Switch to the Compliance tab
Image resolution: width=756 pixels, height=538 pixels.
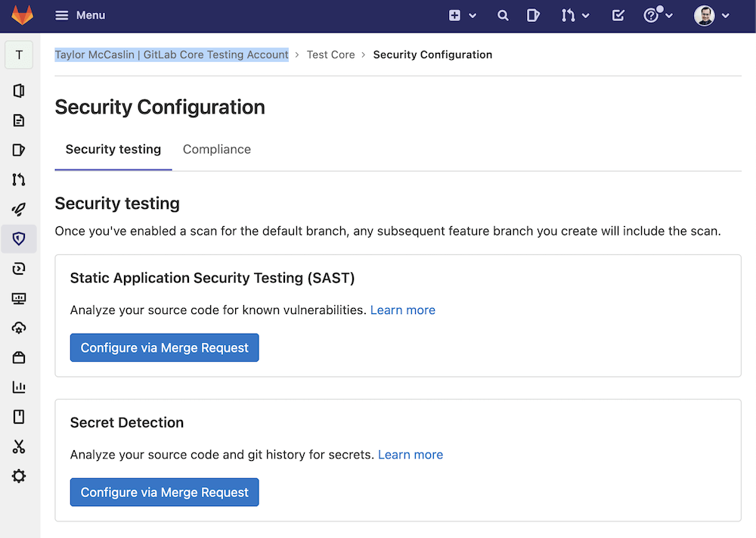(x=217, y=149)
